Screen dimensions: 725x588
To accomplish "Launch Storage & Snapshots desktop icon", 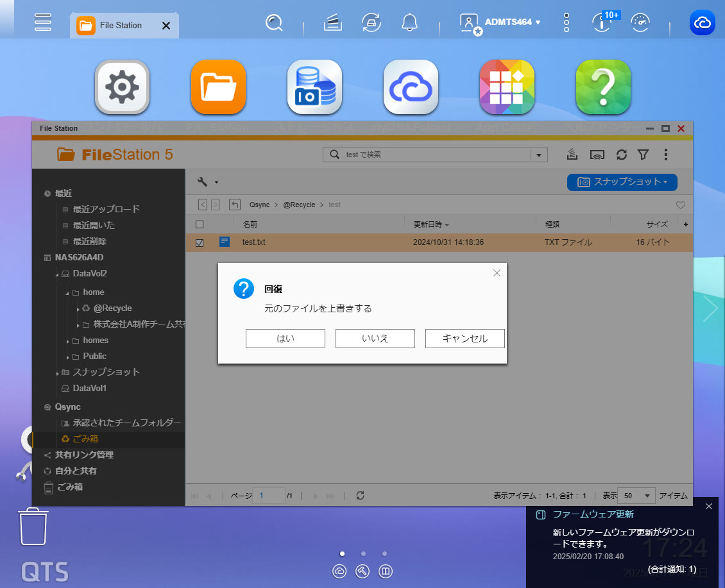I will [314, 87].
